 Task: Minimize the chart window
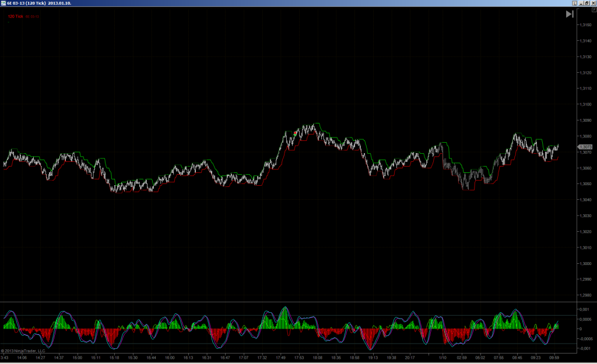point(581,3)
